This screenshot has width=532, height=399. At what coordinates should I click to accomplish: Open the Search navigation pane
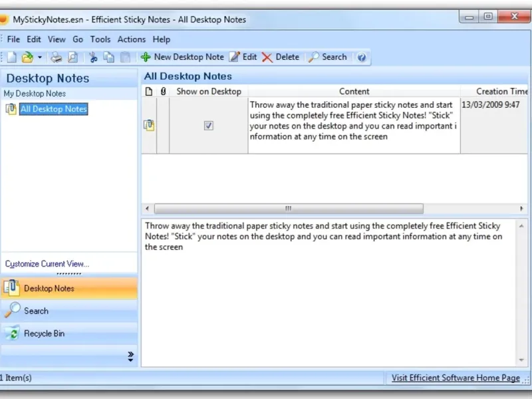(x=69, y=311)
